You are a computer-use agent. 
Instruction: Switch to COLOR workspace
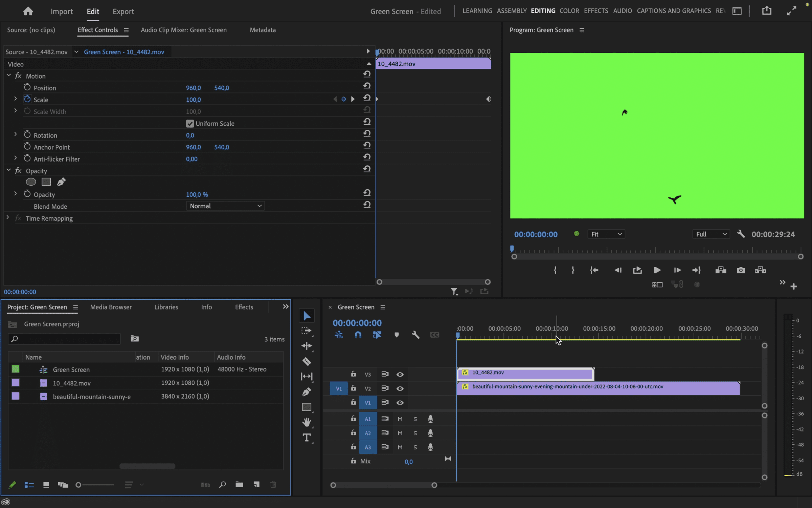[569, 11]
